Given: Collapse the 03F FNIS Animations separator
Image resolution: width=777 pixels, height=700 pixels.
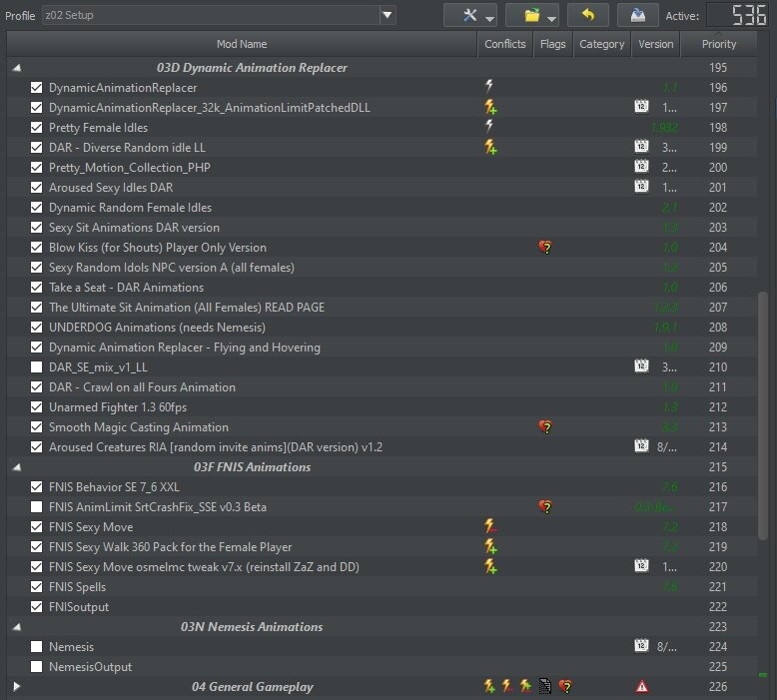Looking at the screenshot, I should [x=17, y=467].
